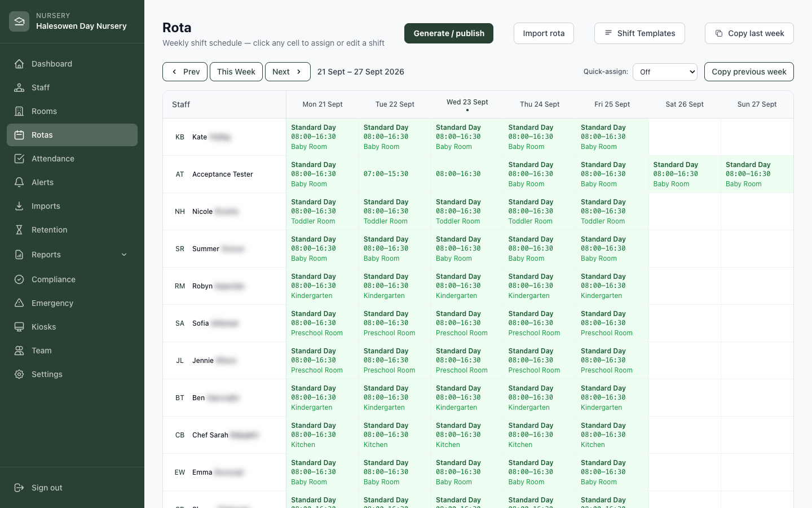Jump to This Week
The width and height of the screenshot is (812, 508).
pyautogui.click(x=236, y=72)
